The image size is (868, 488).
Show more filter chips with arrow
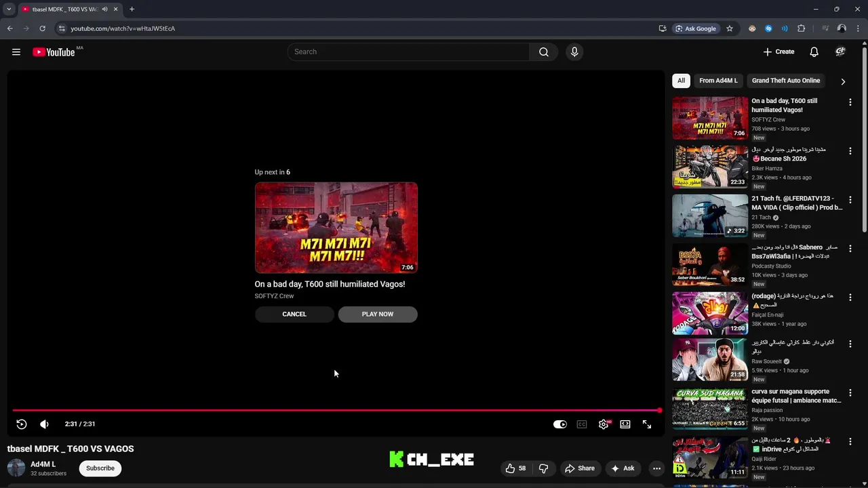coord(843,81)
